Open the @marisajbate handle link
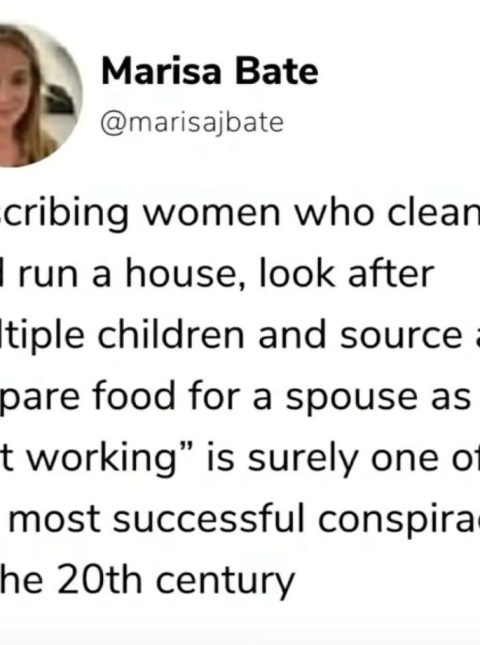The image size is (480, 645). coord(192,123)
